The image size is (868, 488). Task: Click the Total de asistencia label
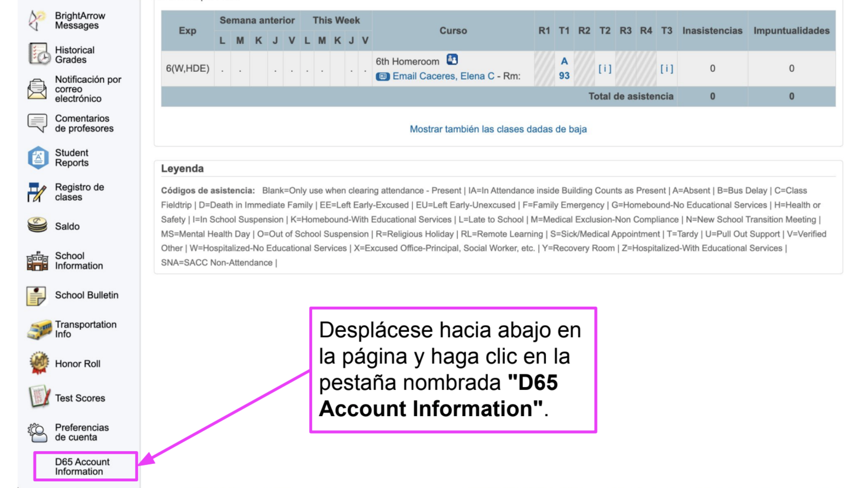631,96
